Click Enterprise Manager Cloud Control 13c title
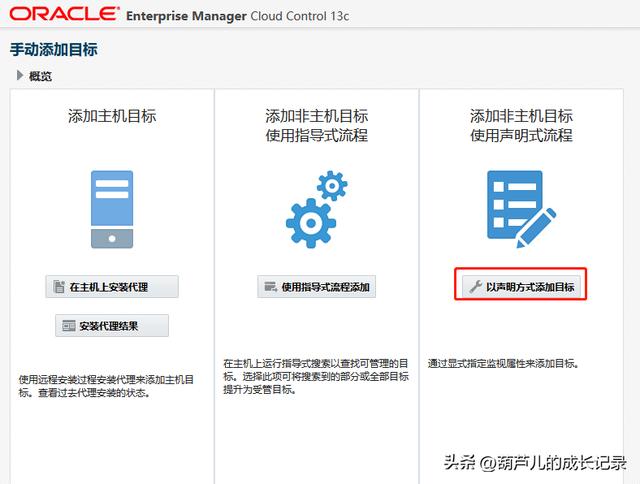This screenshot has width=640, height=484. tap(238, 16)
